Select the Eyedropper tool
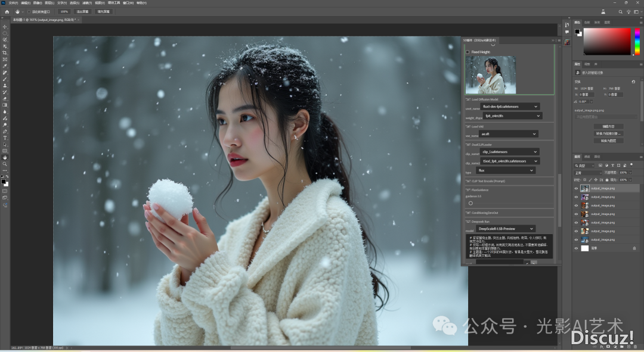644x352 pixels. point(5,66)
